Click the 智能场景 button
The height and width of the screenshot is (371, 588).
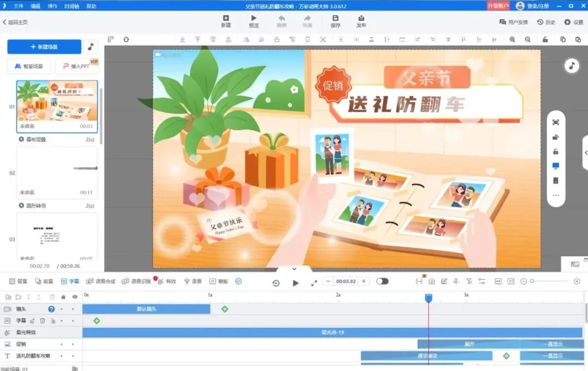29,66
